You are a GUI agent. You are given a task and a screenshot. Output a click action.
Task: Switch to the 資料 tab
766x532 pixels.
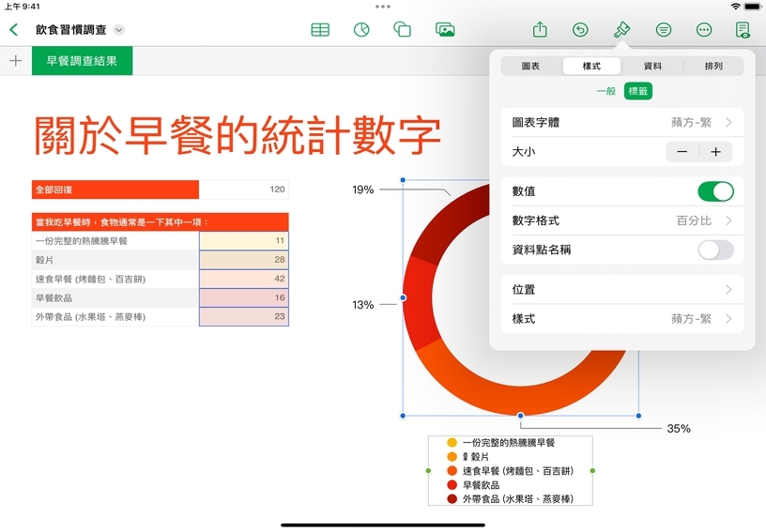(x=652, y=67)
